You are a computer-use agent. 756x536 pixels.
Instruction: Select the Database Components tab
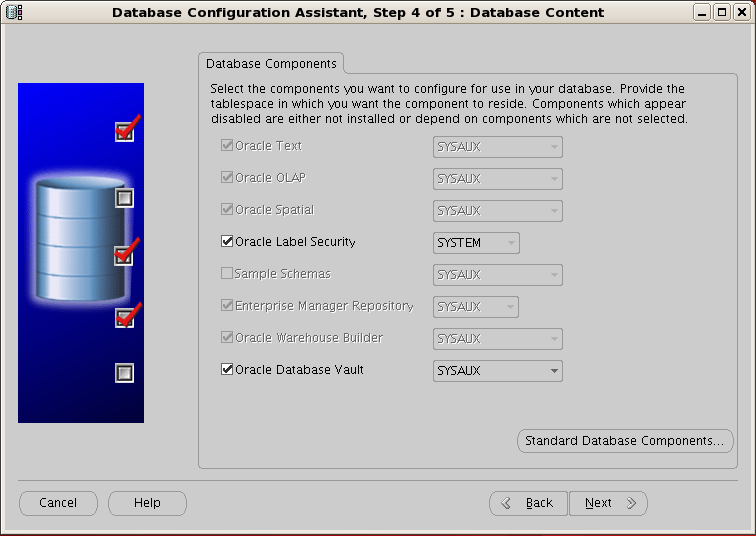point(271,64)
